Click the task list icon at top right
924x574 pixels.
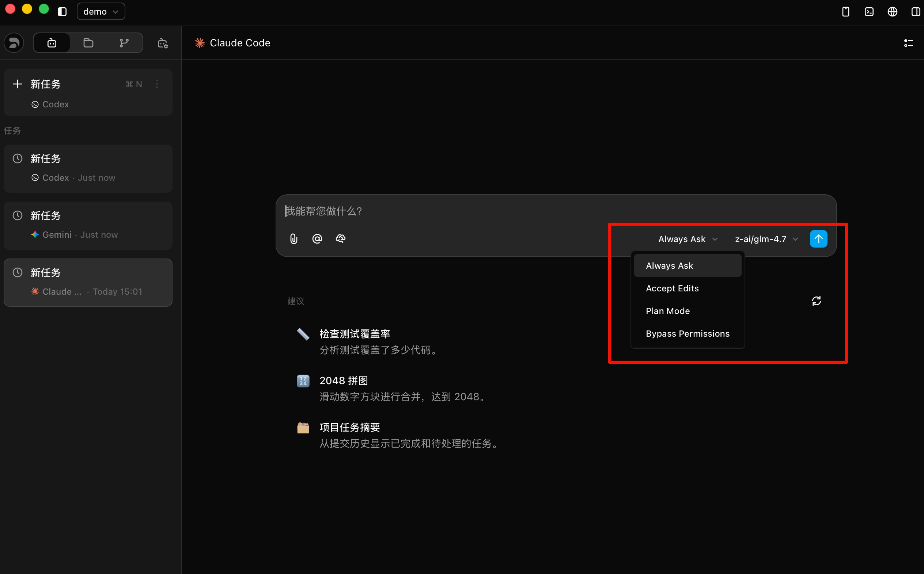pyautogui.click(x=908, y=43)
